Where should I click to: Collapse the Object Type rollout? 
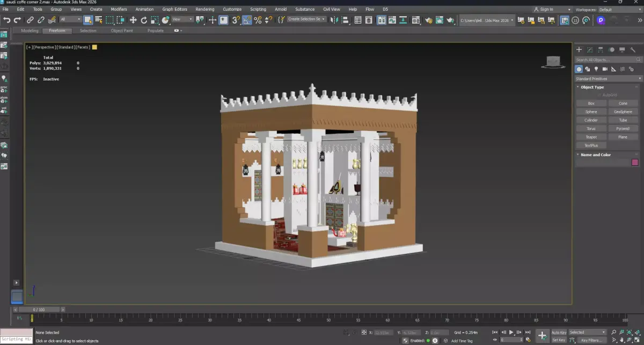click(592, 87)
